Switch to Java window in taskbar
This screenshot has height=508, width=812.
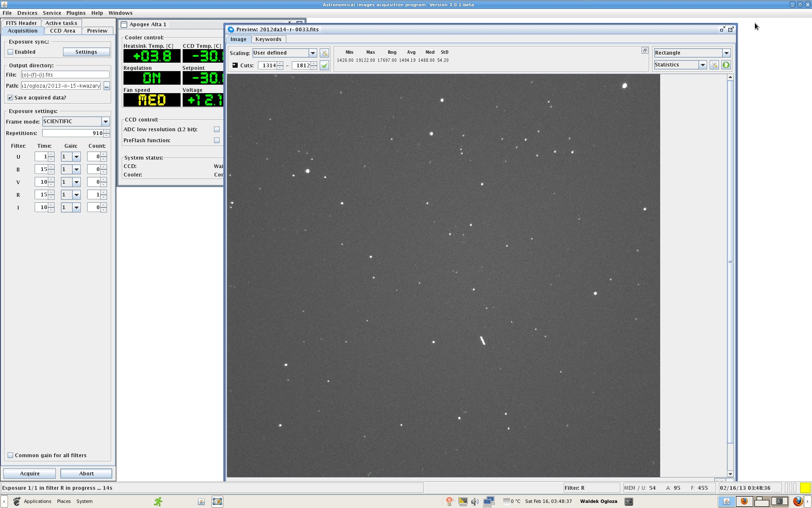pyautogui.click(x=727, y=501)
